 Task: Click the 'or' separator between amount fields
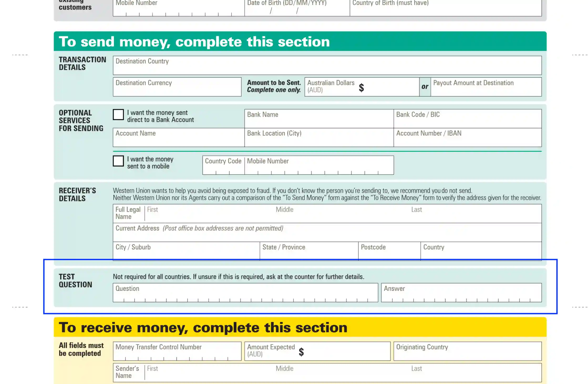click(x=425, y=86)
